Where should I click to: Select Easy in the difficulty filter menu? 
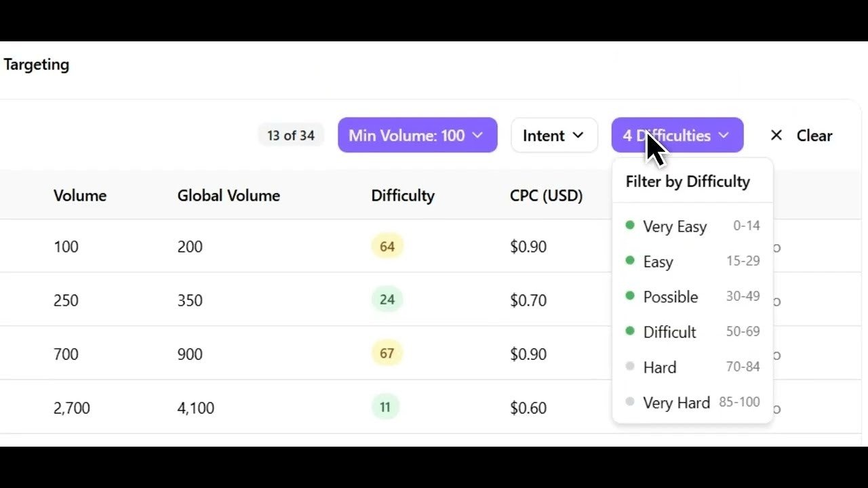(658, 261)
